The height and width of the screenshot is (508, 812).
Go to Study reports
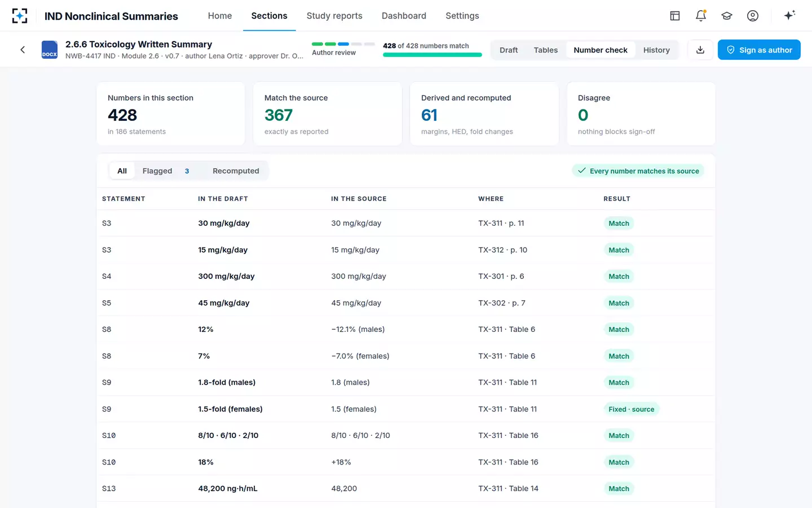(x=334, y=16)
